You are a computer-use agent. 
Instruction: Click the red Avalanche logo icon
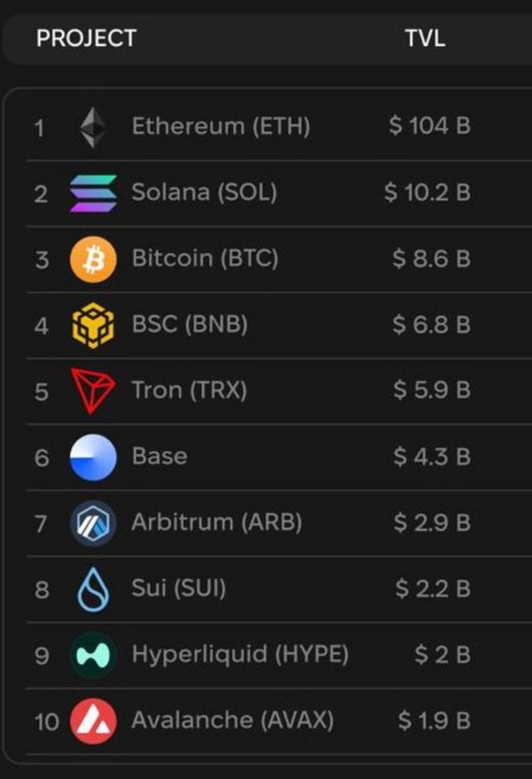point(94,721)
